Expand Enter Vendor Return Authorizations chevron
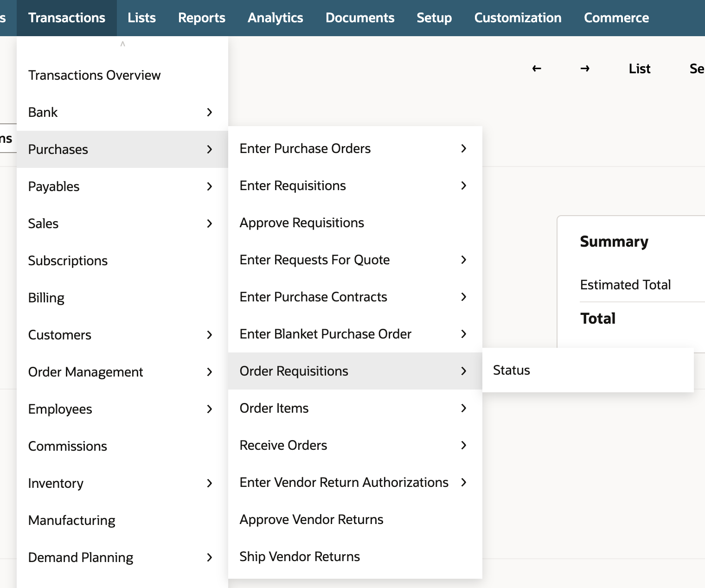 (464, 482)
